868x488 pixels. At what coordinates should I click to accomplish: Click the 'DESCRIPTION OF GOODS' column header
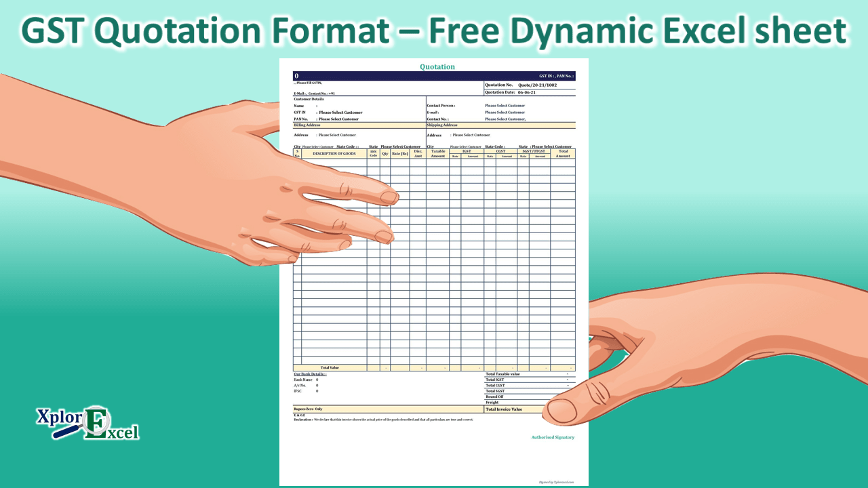pos(334,154)
